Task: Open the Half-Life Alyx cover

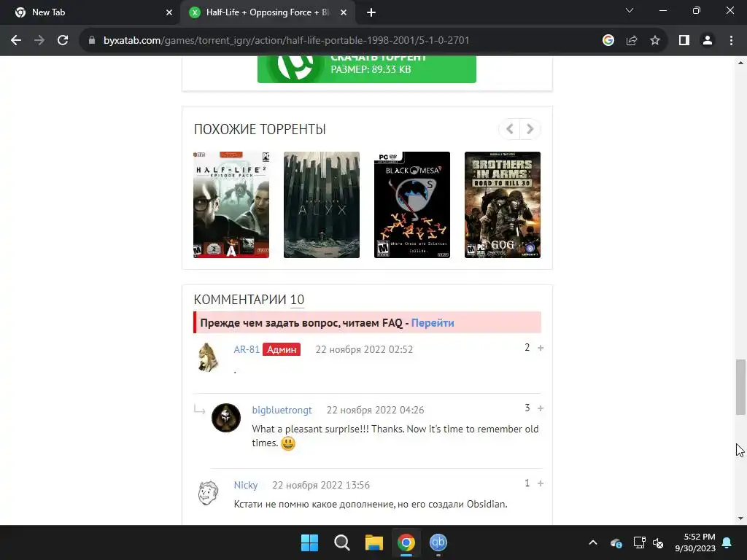Action: (322, 205)
